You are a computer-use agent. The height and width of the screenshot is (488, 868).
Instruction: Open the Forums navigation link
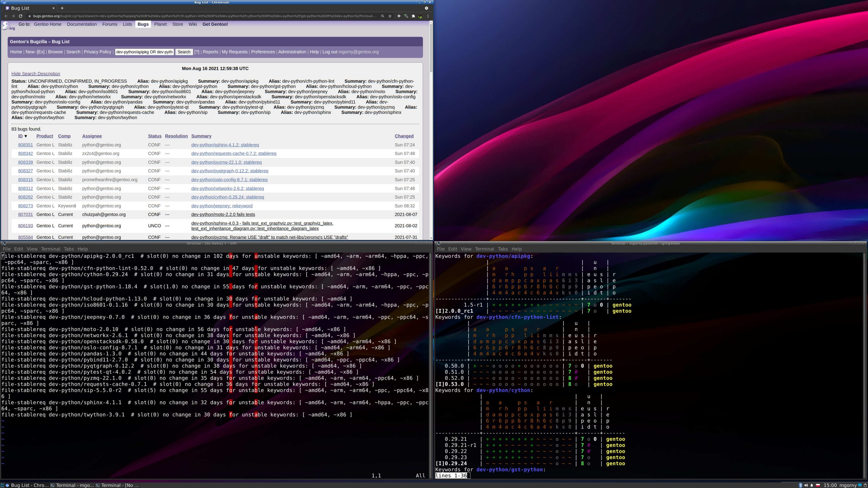tap(110, 24)
